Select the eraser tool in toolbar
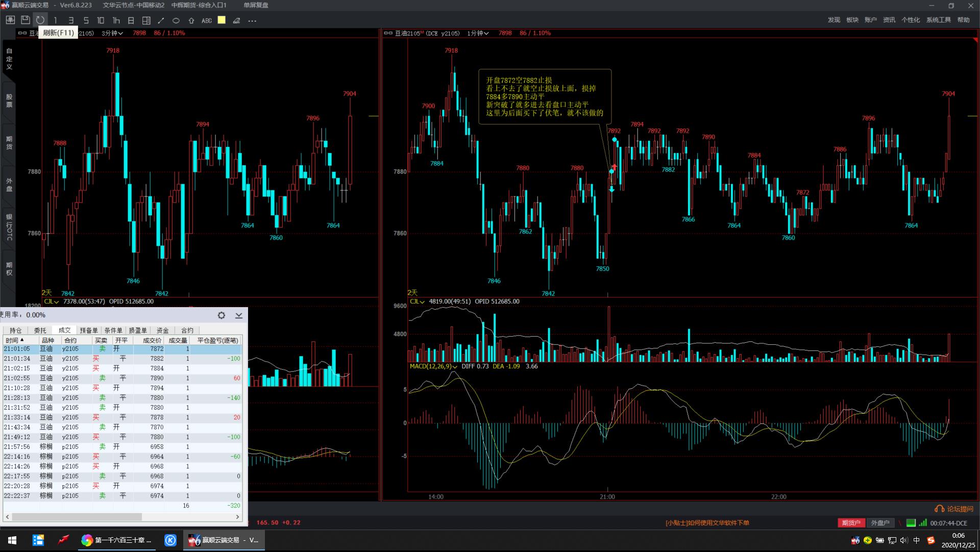 [x=236, y=20]
